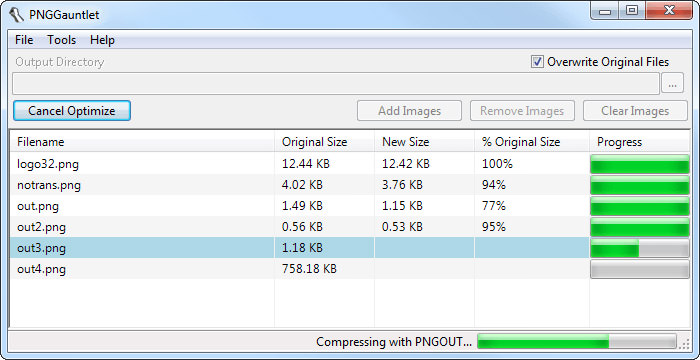Toggle Overwrite Original Files checkbox
The image size is (700, 360).
(x=537, y=62)
